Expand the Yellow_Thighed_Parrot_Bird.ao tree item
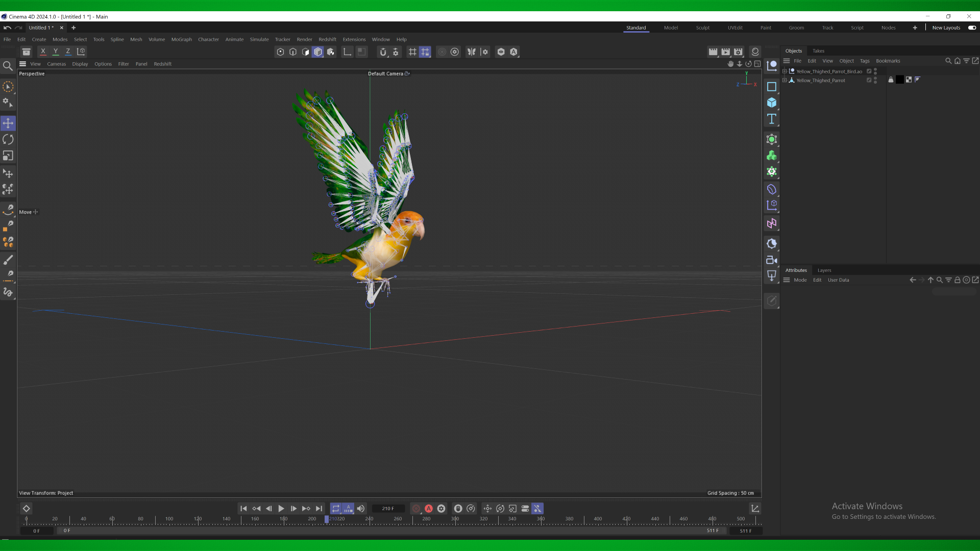Image resolution: width=980 pixels, height=551 pixels. [x=785, y=71]
